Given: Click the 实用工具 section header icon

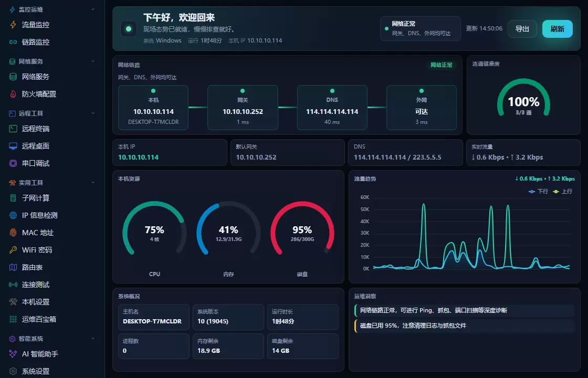Looking at the screenshot, I should (x=12, y=183).
